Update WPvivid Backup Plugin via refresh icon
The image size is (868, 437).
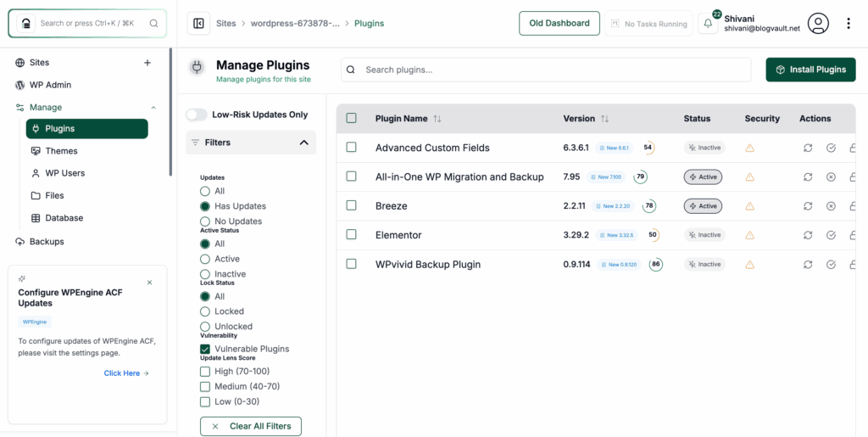click(808, 264)
